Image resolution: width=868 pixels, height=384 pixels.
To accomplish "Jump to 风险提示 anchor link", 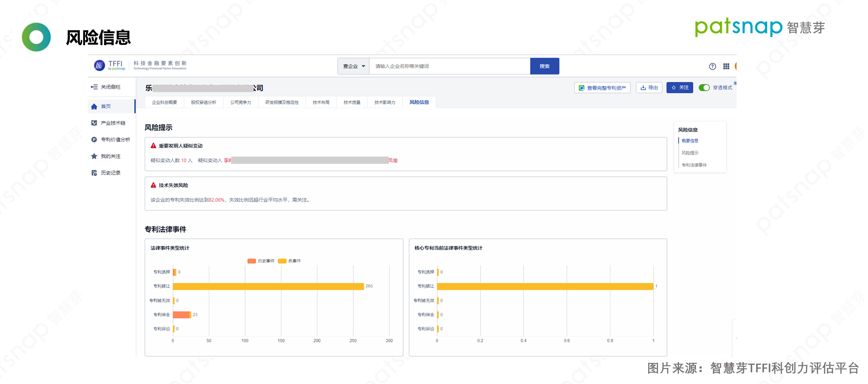I will pyautogui.click(x=690, y=153).
